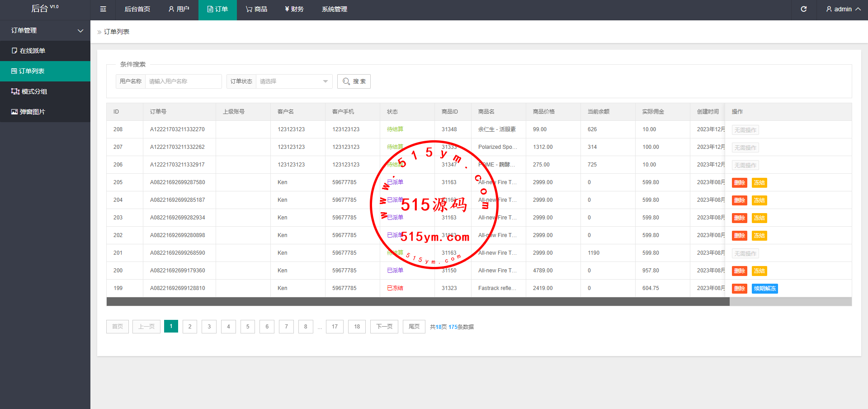Viewport: 868px width, 409px height.
Task: Open the 系统管理 menu
Action: (334, 9)
